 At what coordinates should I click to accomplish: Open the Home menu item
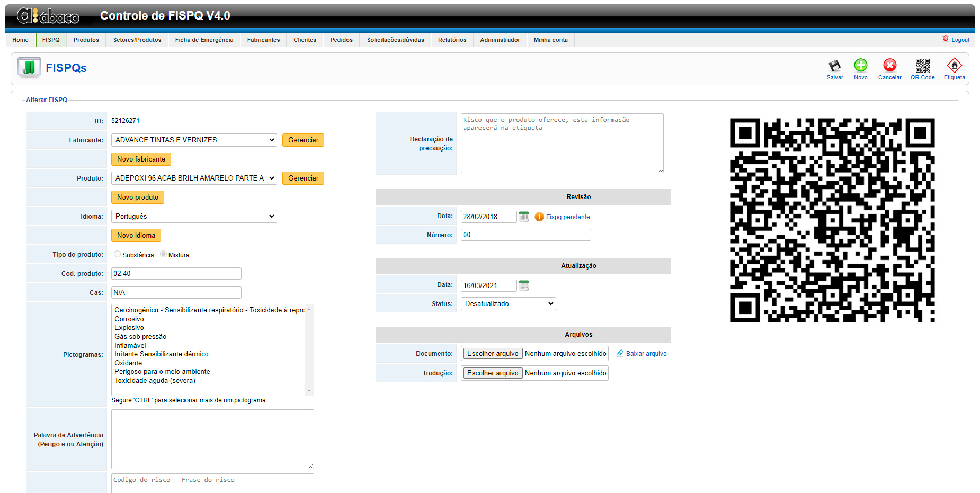[21, 40]
